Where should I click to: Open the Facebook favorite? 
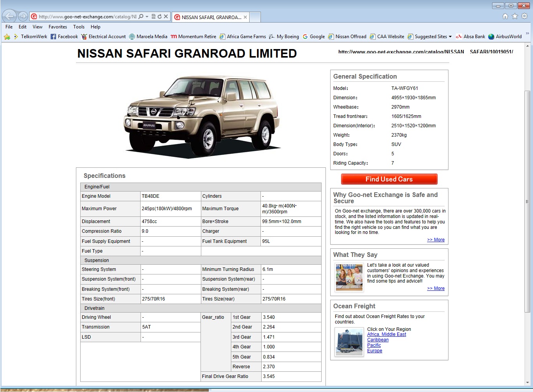pos(64,37)
